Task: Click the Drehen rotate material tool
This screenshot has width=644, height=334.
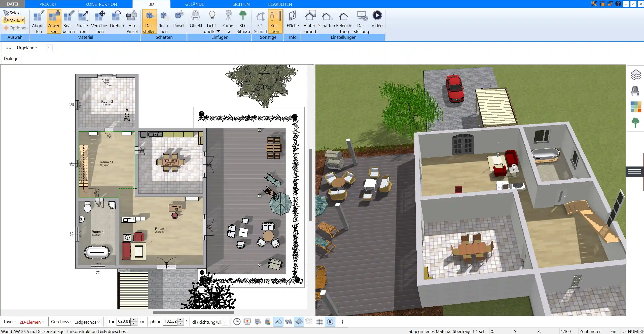Action: 117,19
